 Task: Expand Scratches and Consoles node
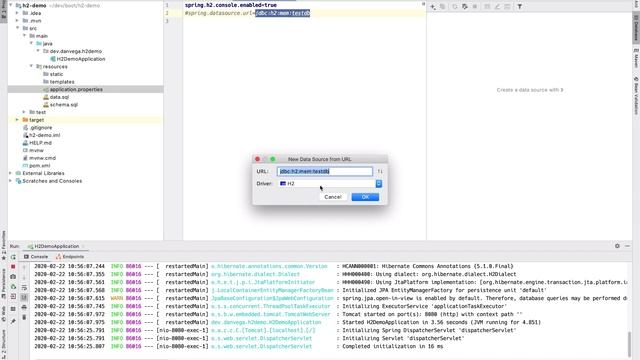click(11, 181)
